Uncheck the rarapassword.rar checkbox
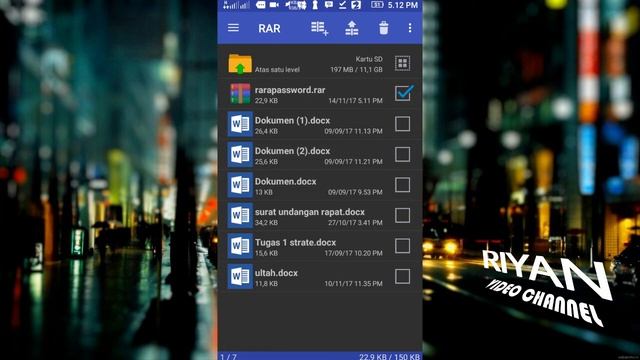The height and width of the screenshot is (360, 640). pyautogui.click(x=403, y=93)
